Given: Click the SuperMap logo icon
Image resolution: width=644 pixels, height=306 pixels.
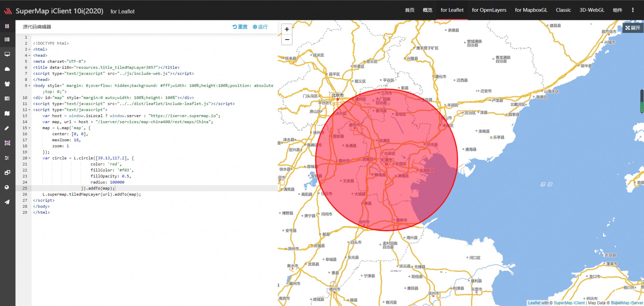Looking at the screenshot, I should (x=8, y=11).
